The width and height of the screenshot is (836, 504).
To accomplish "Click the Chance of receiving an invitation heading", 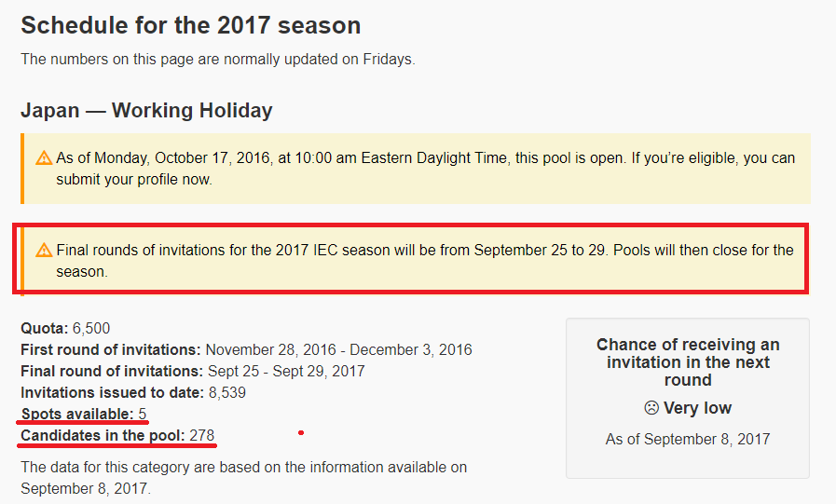I will click(x=688, y=361).
